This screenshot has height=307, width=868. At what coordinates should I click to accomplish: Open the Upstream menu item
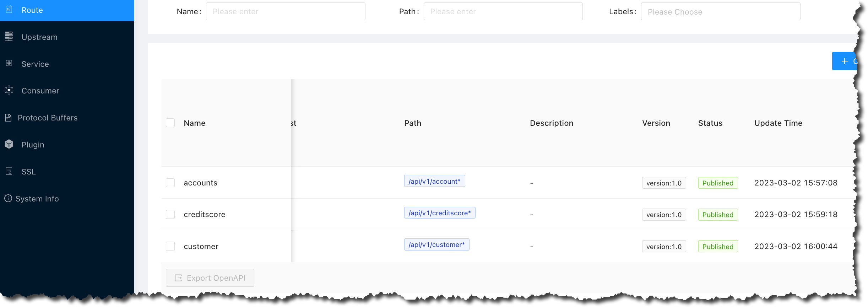[39, 37]
